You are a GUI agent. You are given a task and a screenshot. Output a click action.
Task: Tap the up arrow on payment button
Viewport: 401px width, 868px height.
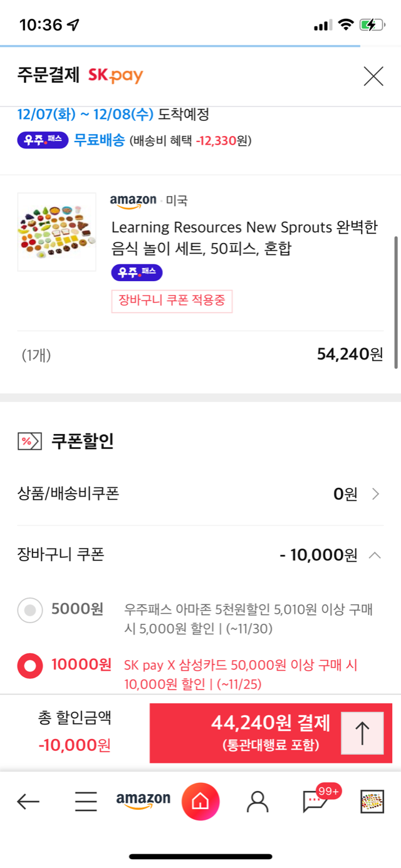pyautogui.click(x=362, y=733)
